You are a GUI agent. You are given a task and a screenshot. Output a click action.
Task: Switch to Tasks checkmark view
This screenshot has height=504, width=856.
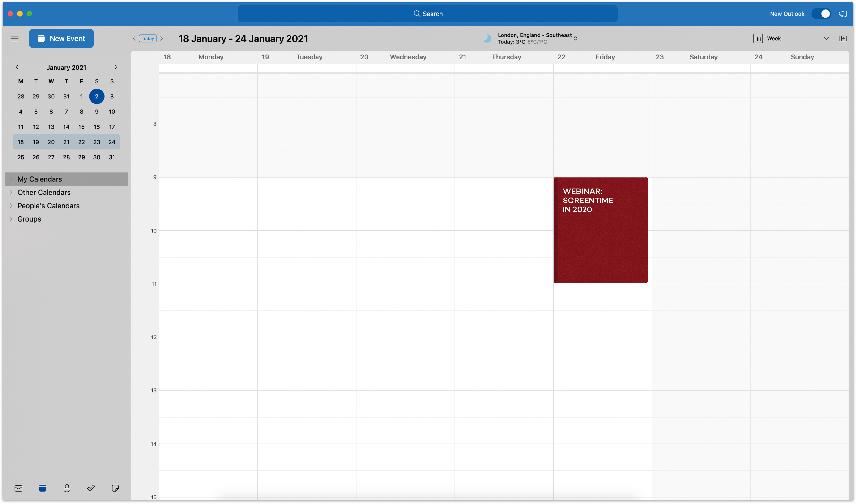tap(91, 488)
